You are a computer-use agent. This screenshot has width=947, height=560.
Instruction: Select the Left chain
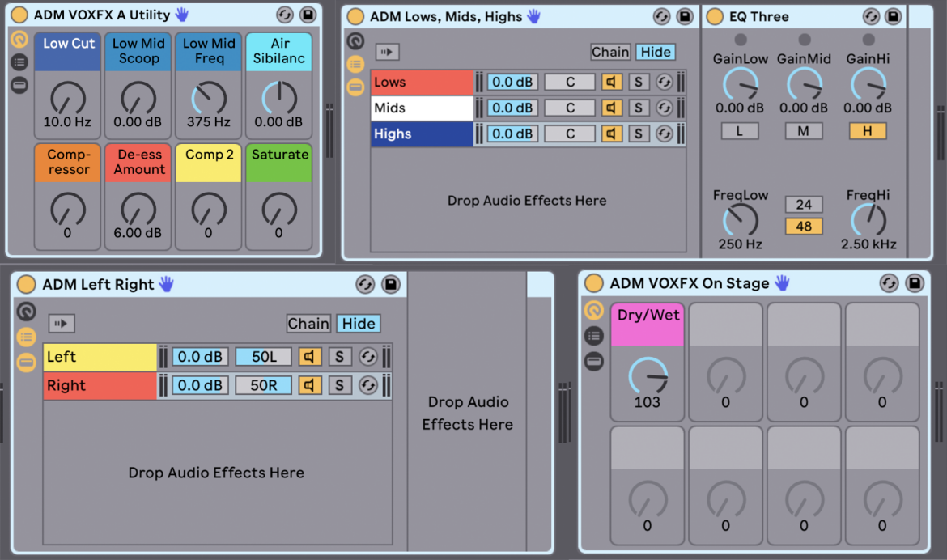[x=100, y=357]
